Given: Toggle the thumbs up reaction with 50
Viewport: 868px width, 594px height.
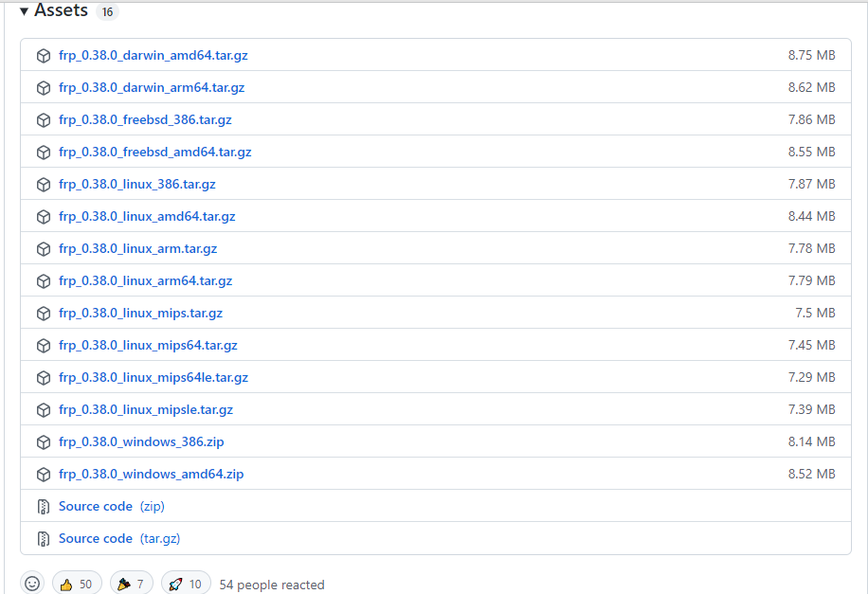Looking at the screenshot, I should 77,584.
